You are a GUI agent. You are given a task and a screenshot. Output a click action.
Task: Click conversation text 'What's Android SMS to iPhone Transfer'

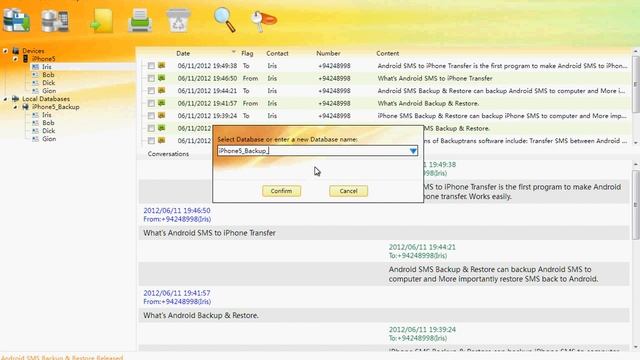pyautogui.click(x=209, y=233)
